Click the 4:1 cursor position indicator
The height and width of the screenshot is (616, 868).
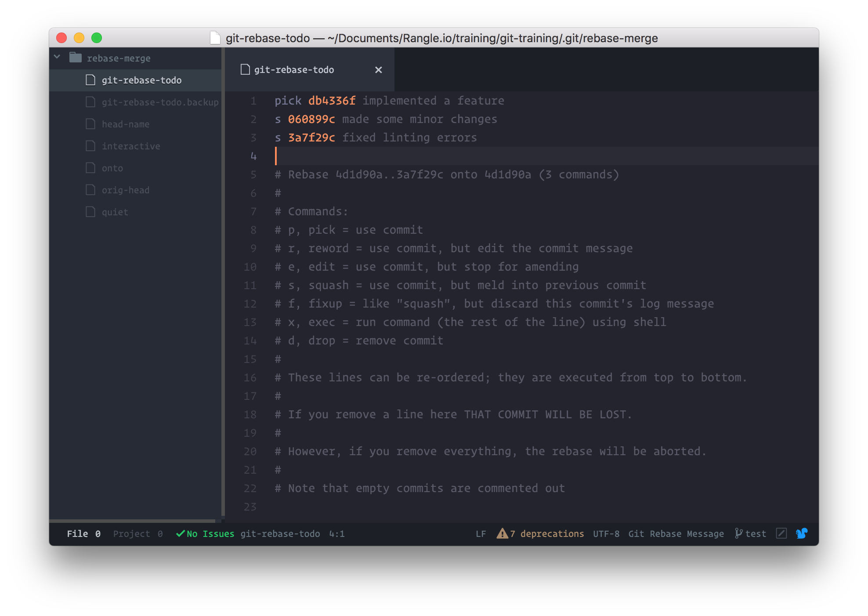point(336,534)
